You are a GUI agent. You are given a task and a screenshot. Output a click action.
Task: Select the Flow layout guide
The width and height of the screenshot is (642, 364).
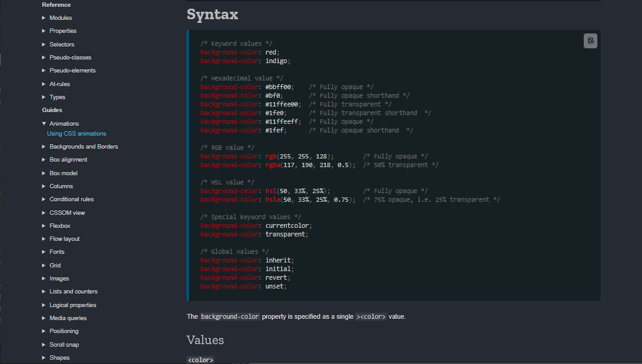pos(64,239)
